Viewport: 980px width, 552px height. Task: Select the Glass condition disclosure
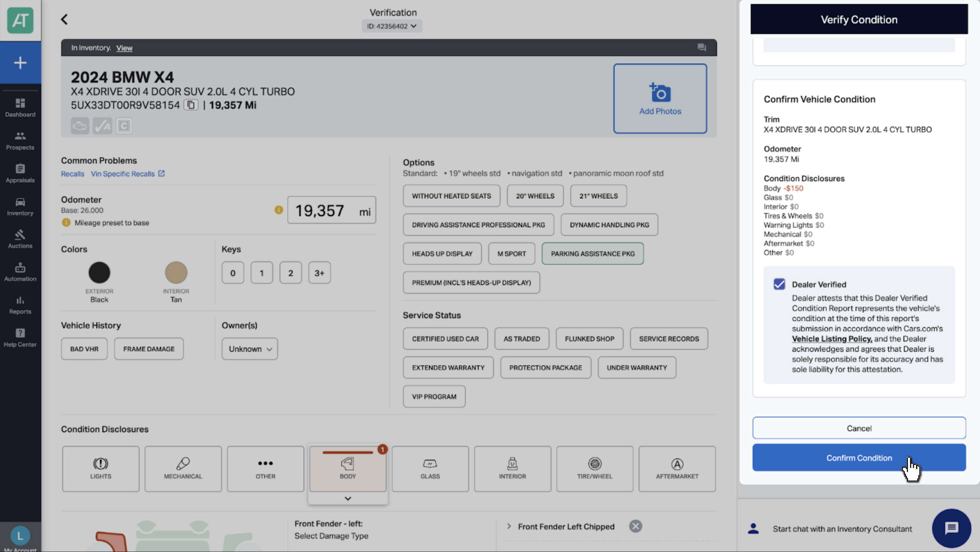tap(430, 469)
